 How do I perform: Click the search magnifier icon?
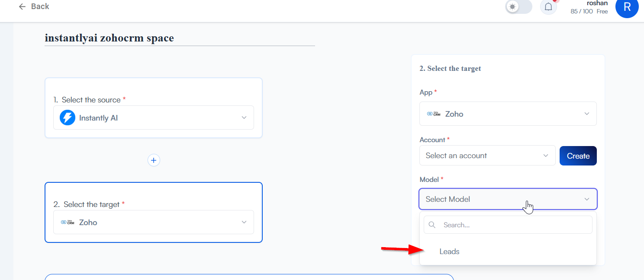[432, 225]
